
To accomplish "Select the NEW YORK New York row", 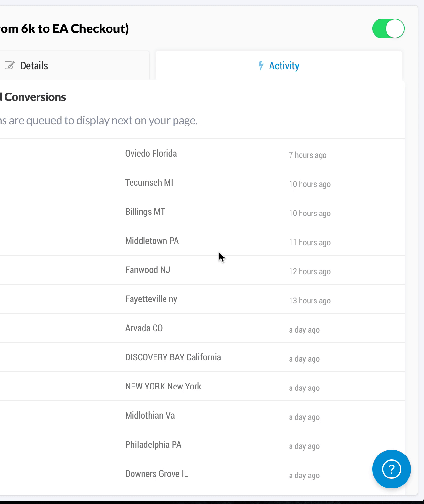I will (x=202, y=386).
